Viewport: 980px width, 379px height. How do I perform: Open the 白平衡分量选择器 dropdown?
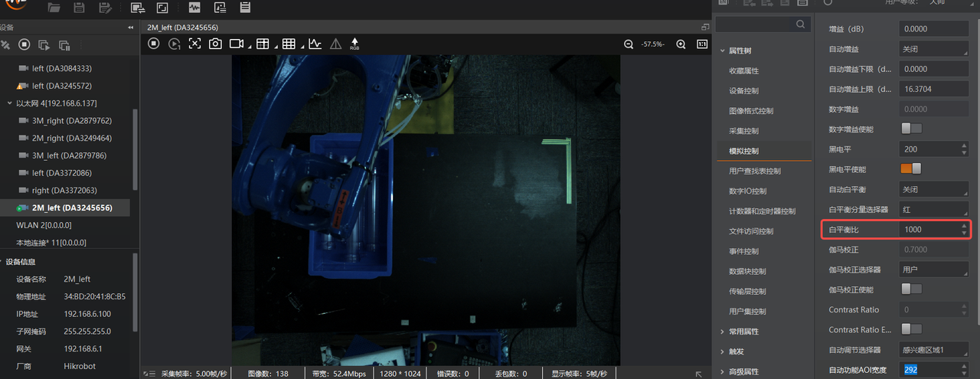pos(933,209)
